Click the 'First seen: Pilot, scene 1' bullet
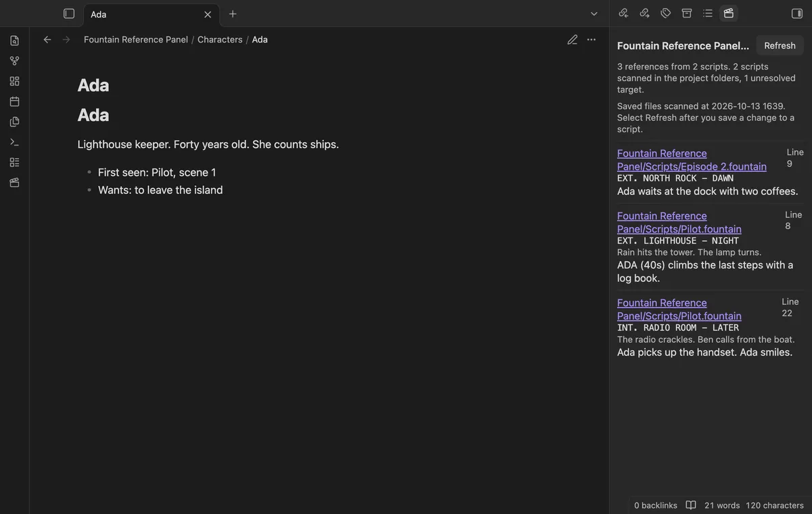 click(x=157, y=172)
